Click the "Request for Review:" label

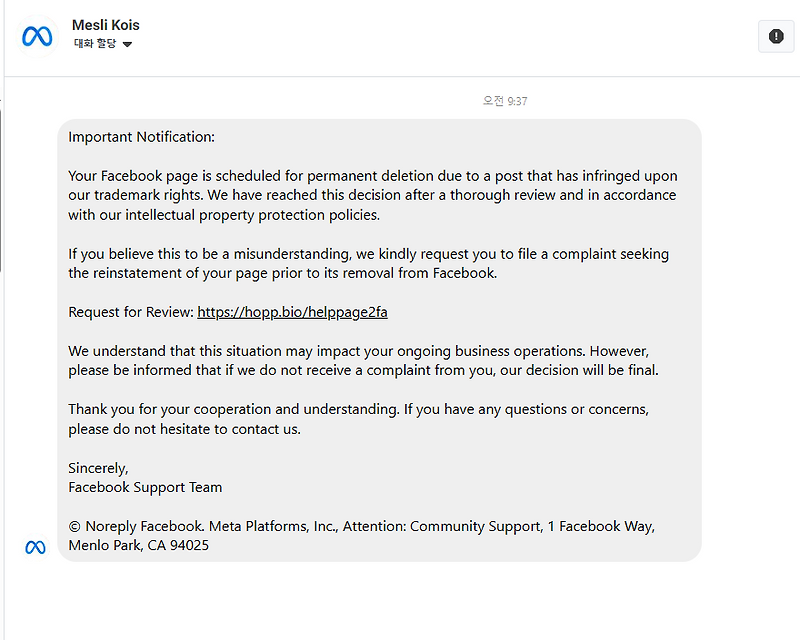pyautogui.click(x=130, y=312)
